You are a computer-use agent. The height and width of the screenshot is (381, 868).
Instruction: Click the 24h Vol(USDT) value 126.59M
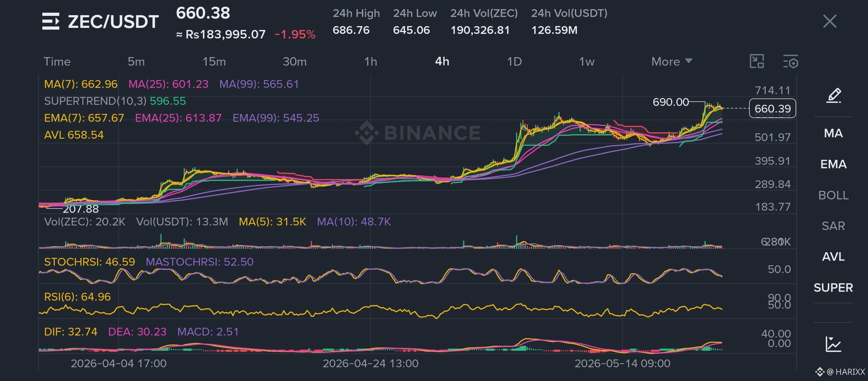click(x=554, y=30)
